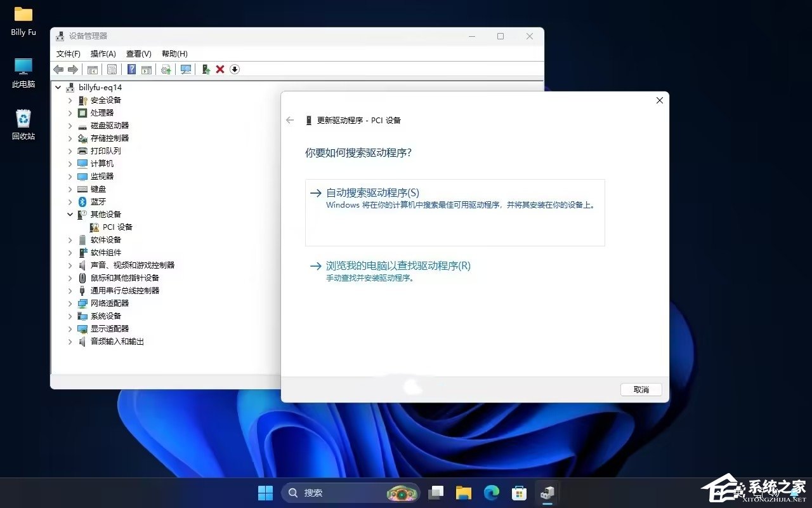The image size is (812, 508).
Task: Expand the 显示适配器 node
Action: coord(70,328)
